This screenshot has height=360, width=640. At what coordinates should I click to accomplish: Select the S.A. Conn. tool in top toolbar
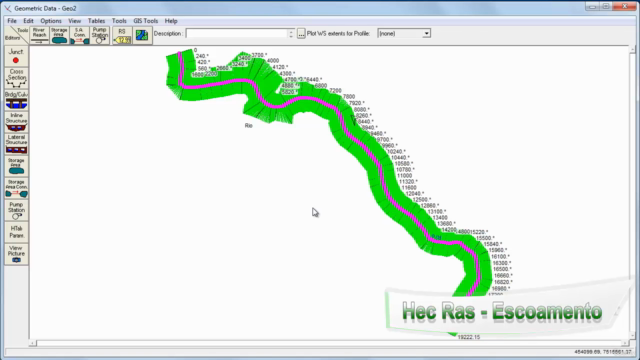(79, 36)
